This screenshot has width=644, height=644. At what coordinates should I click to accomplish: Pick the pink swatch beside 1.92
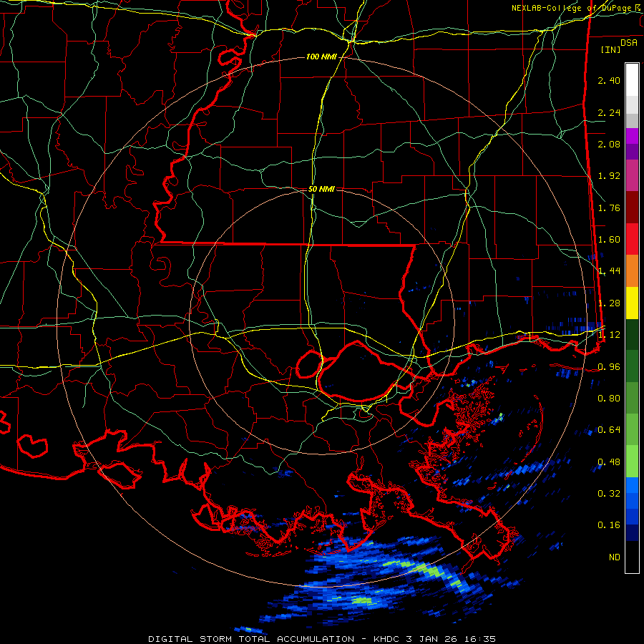tap(632, 176)
